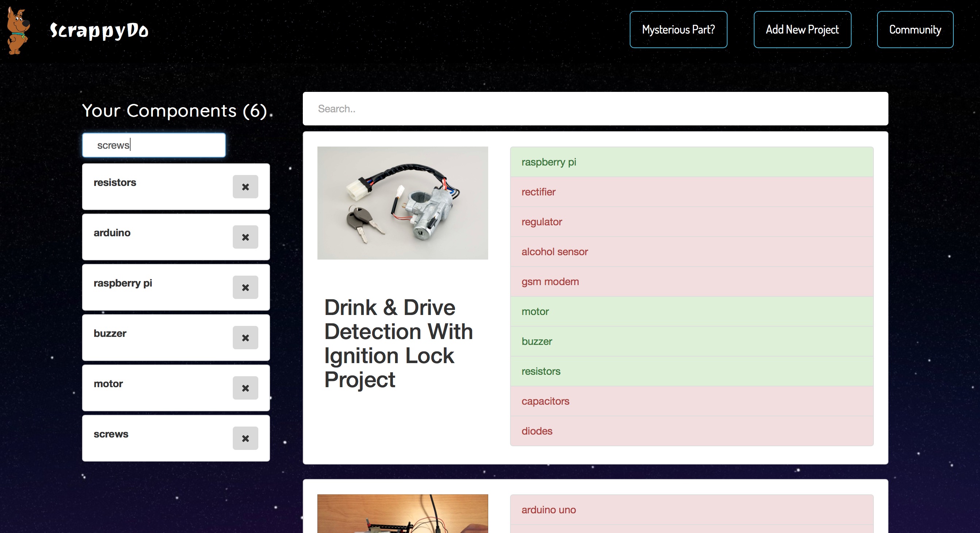The image size is (980, 533).
Task: Click the ScrappyDo title text
Action: (x=99, y=30)
